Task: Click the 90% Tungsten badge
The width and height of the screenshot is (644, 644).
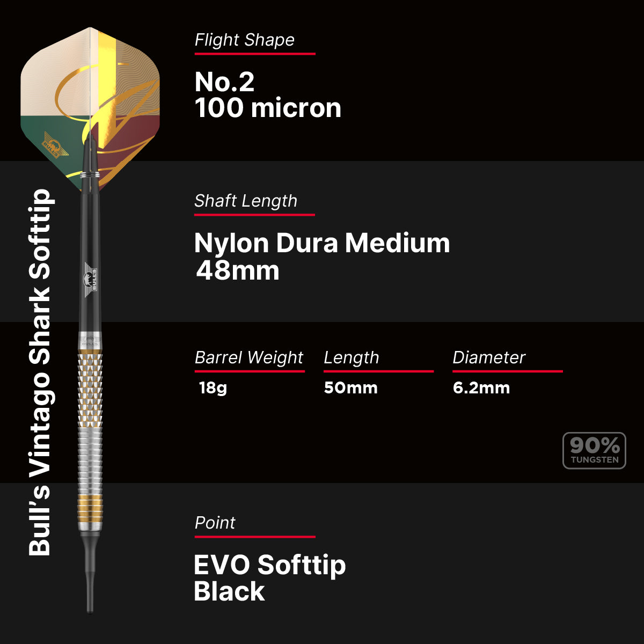Action: [594, 451]
